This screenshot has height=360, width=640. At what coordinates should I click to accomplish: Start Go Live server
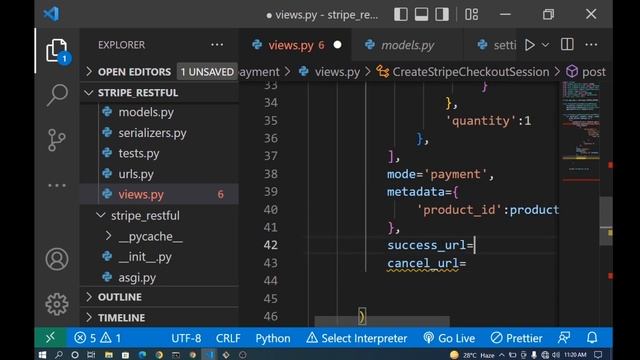[x=449, y=338]
